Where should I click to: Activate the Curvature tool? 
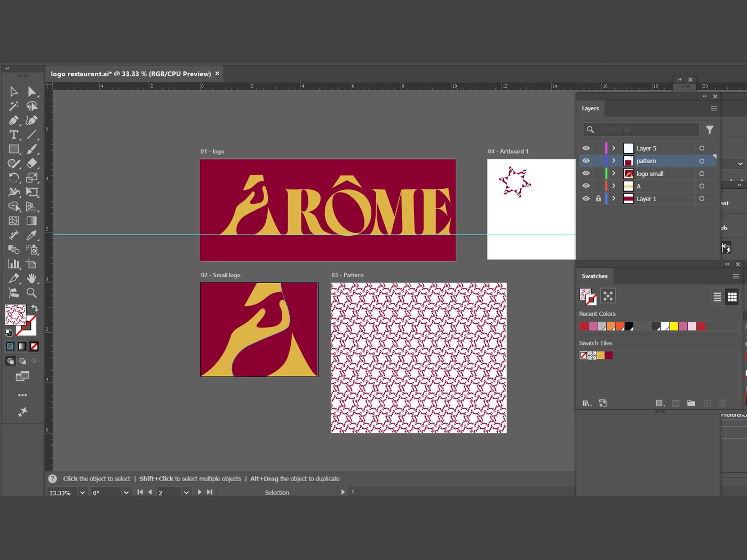(x=32, y=121)
